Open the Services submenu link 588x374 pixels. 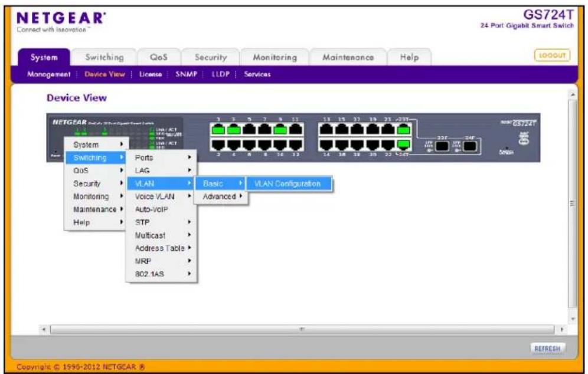point(257,74)
